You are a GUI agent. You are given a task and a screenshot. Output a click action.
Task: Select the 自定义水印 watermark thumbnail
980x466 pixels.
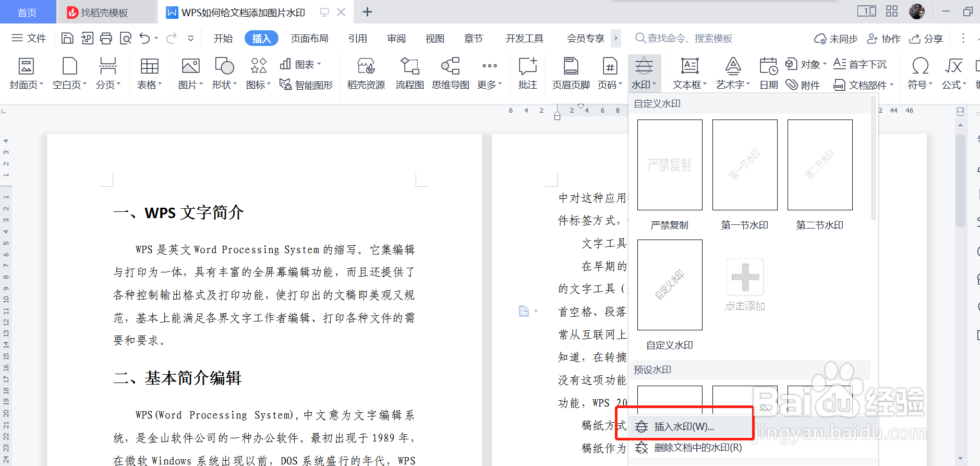point(670,285)
